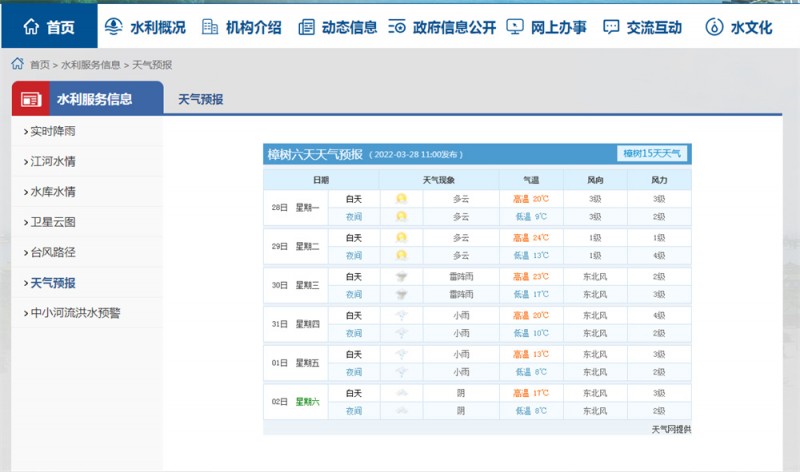Image resolution: width=800 pixels, height=472 pixels.
Task: Click the 02日 night overcast icon
Action: (x=402, y=411)
